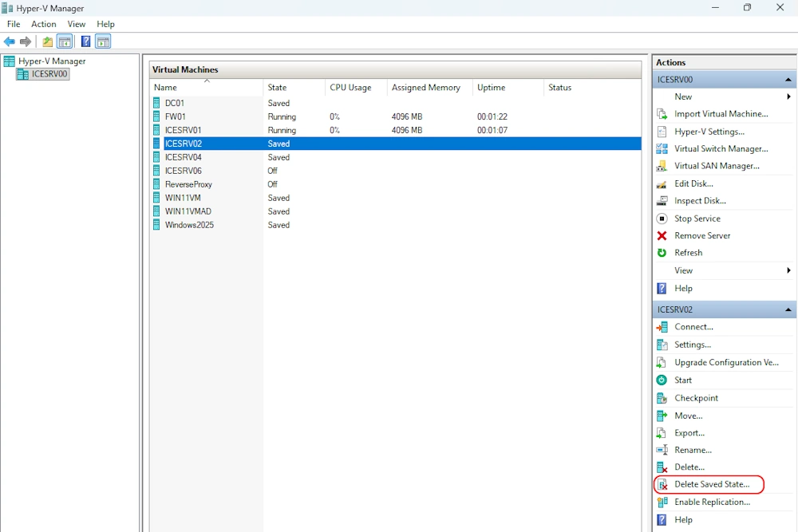798x532 pixels.
Task: Open Hyper-V Settings
Action: 709,132
